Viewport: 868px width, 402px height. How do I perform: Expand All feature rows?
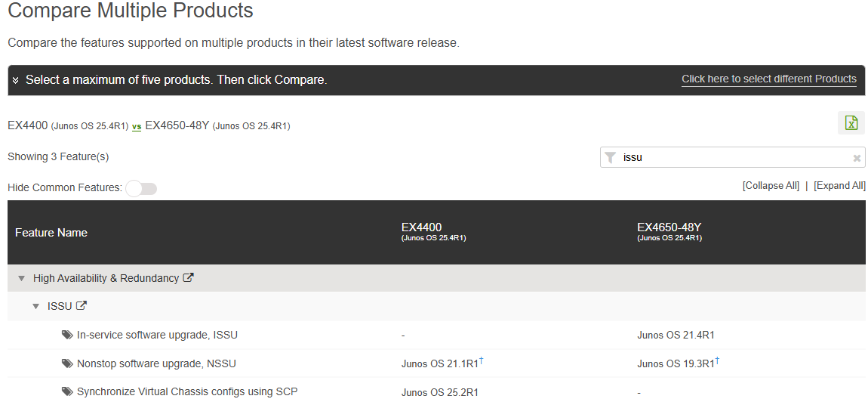point(839,186)
